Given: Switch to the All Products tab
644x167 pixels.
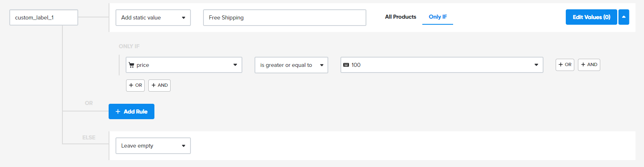Looking at the screenshot, I should point(400,17).
